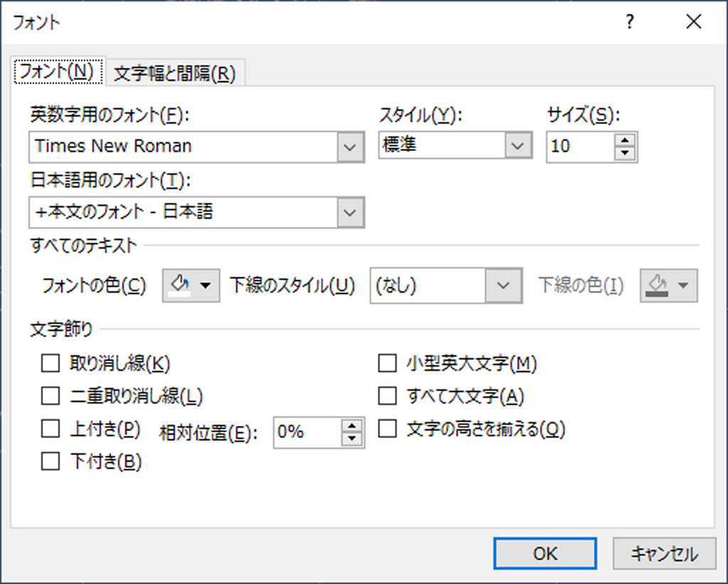The width and height of the screenshot is (728, 584).
Task: Switch to the 文字幅と間隔 tab
Action: (x=174, y=73)
